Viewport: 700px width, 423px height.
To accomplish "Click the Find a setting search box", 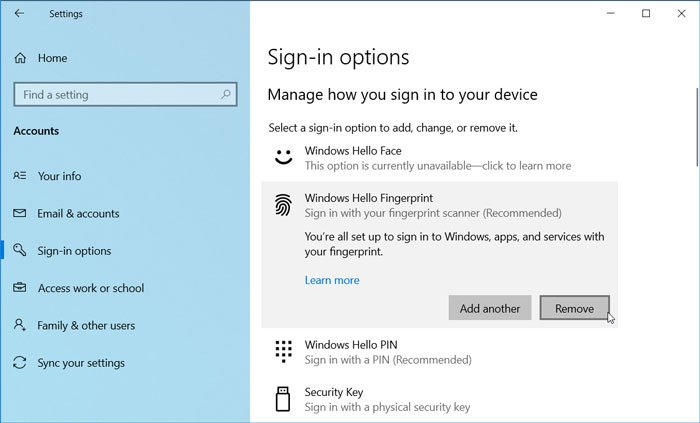I will (115, 95).
